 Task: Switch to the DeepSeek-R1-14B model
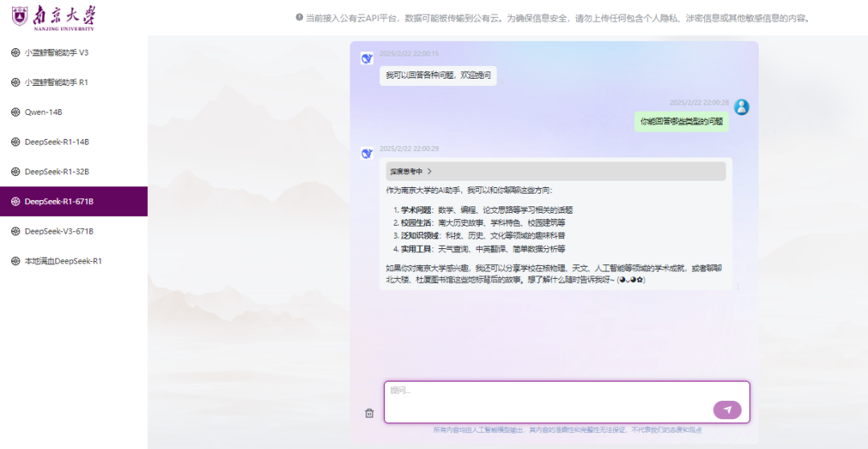[74, 142]
